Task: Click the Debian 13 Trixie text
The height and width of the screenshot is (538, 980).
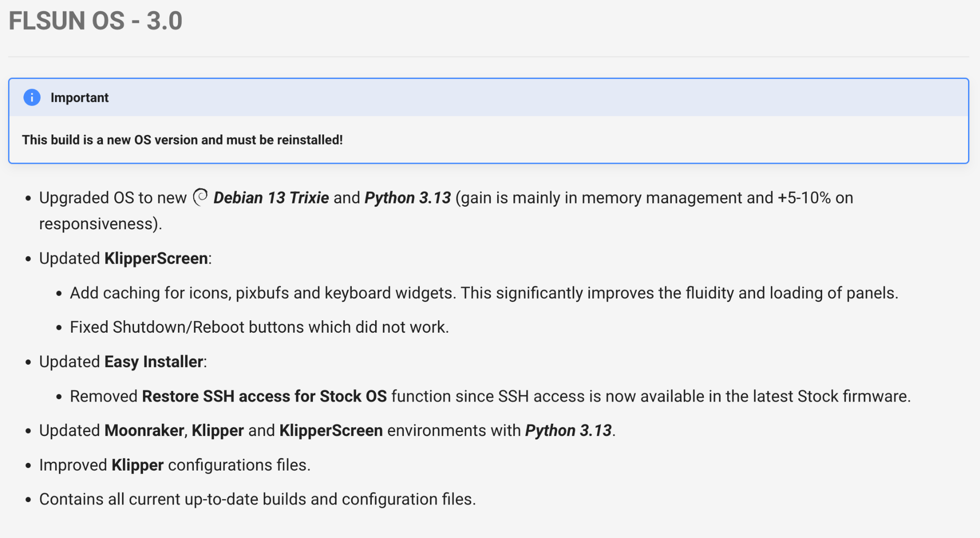Action: coord(271,198)
